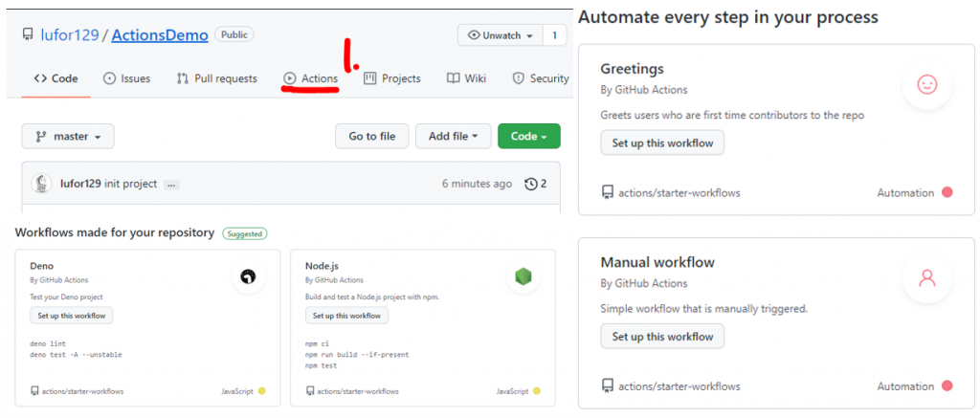
Task: Open actions/starter-workflows in Node.js card
Action: 358,392
